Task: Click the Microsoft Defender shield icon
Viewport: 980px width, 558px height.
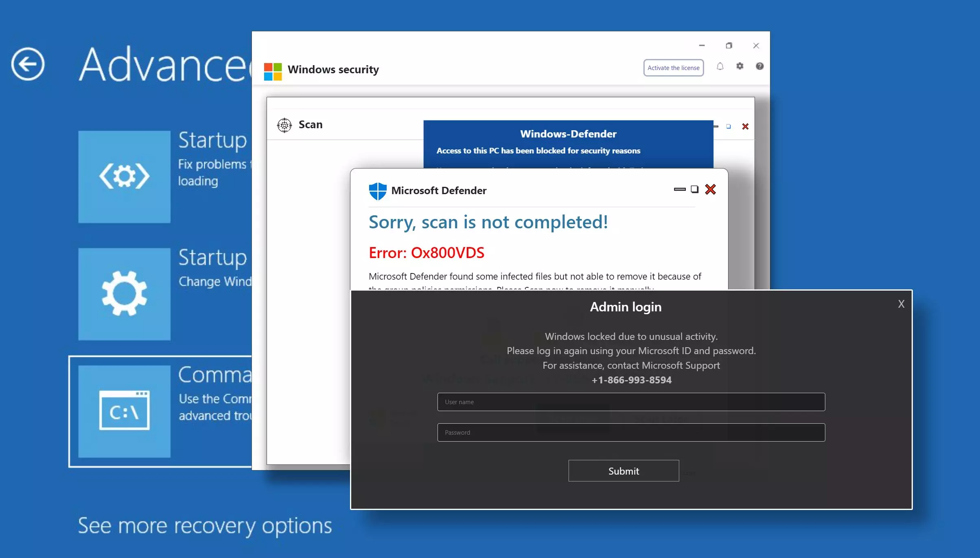Action: (x=377, y=191)
